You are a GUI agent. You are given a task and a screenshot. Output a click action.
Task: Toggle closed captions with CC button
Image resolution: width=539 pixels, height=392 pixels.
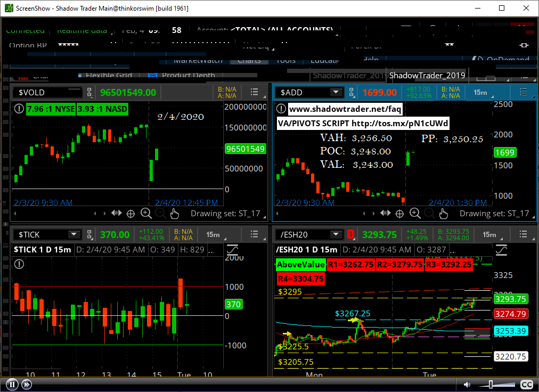pos(527,385)
